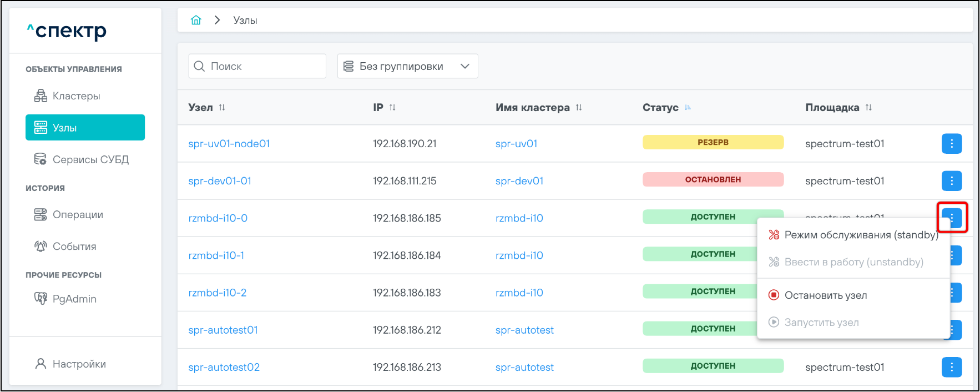
Task: Open Кластеры in the sidebar
Action: 76,96
